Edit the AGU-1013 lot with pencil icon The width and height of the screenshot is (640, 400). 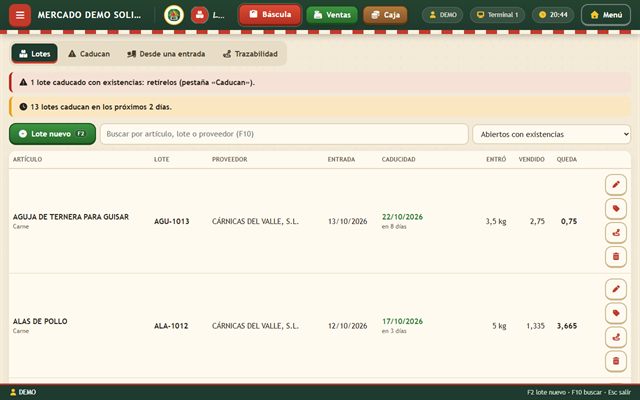[x=616, y=185]
